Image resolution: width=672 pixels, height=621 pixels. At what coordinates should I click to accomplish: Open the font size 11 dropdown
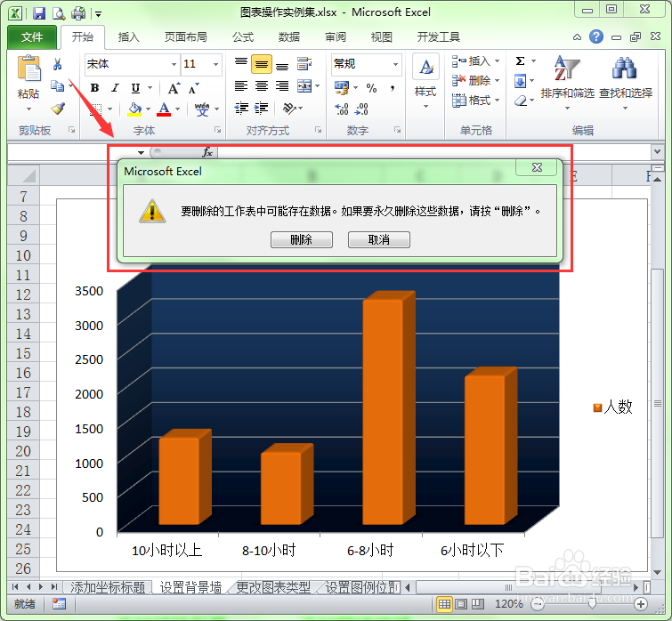pos(215,64)
